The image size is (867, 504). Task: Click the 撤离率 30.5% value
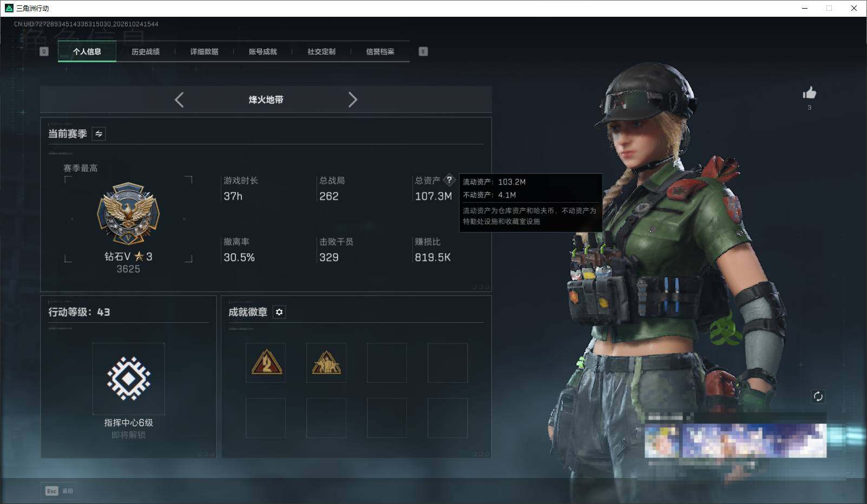(239, 257)
